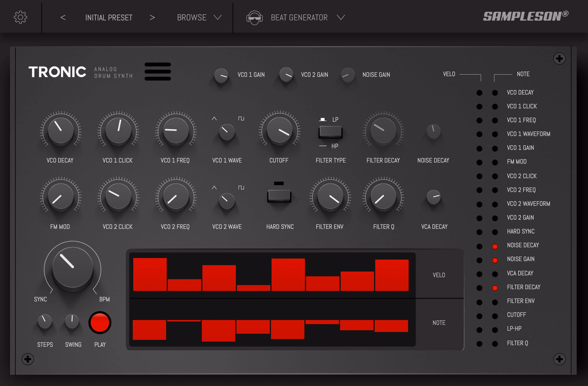The image size is (588, 386).
Task: Click the Sampleson logo
Action: tap(526, 16)
